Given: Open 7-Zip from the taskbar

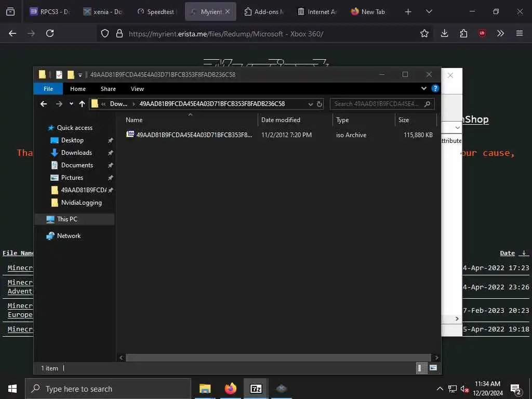Looking at the screenshot, I should pyautogui.click(x=256, y=389).
